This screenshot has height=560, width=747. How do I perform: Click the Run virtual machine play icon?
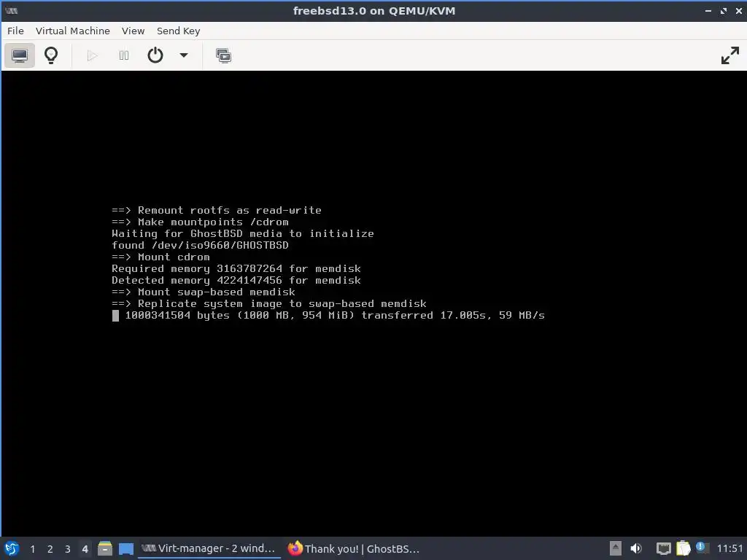93,55
